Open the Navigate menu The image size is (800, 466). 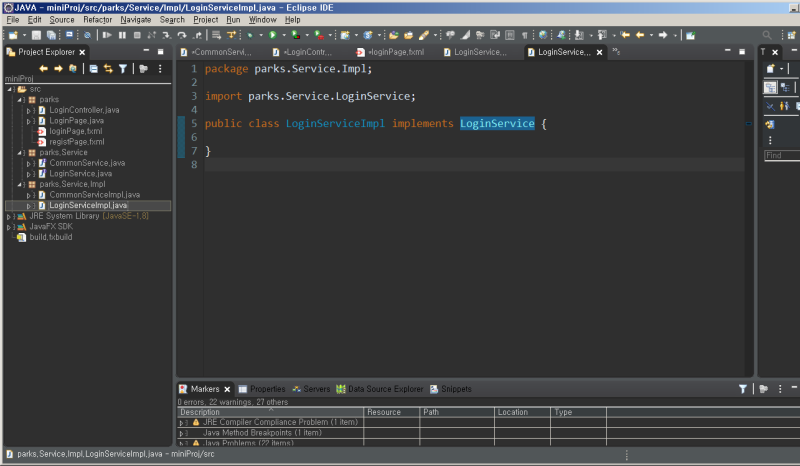136,19
